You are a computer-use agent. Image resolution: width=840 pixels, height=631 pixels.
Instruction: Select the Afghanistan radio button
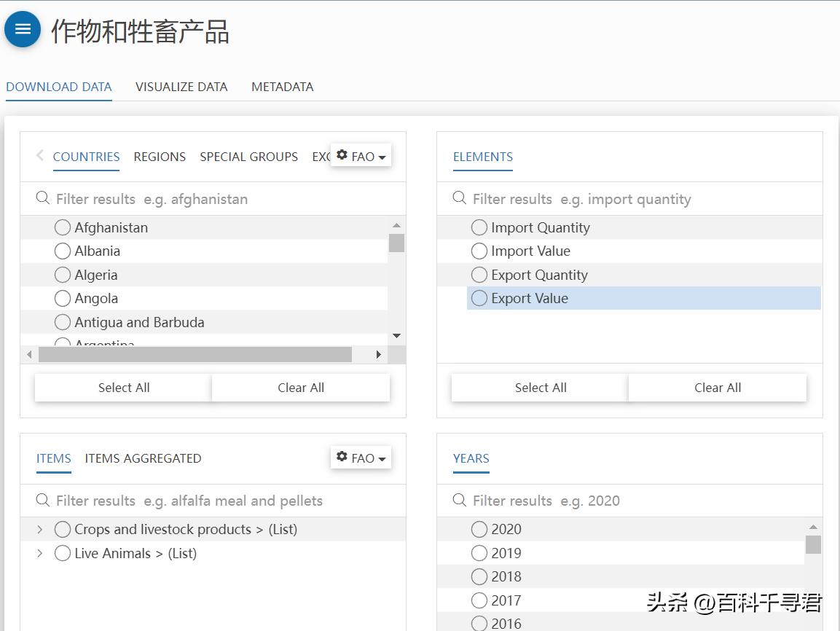pos(63,227)
